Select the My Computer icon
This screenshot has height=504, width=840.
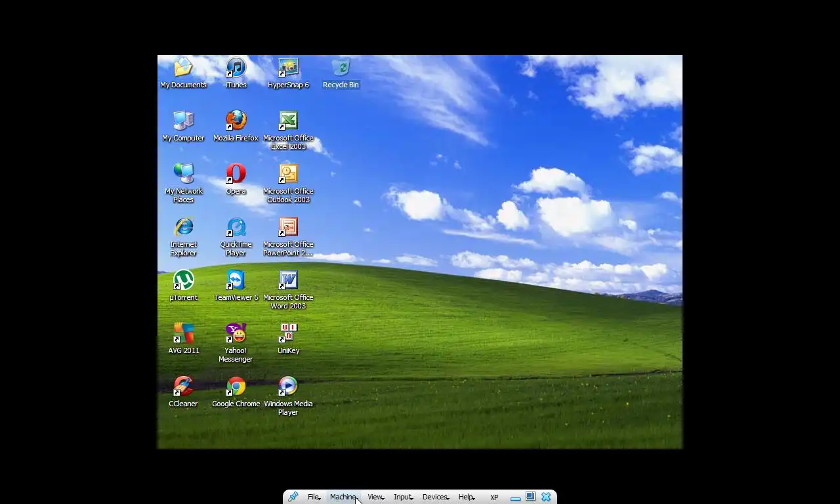(183, 126)
